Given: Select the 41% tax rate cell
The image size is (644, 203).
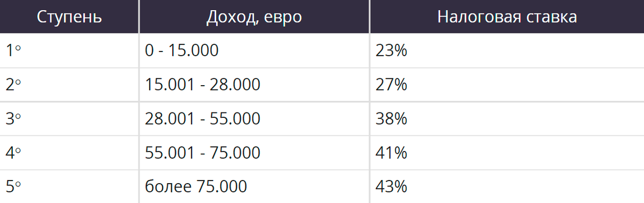Looking at the screenshot, I should click(x=507, y=153).
